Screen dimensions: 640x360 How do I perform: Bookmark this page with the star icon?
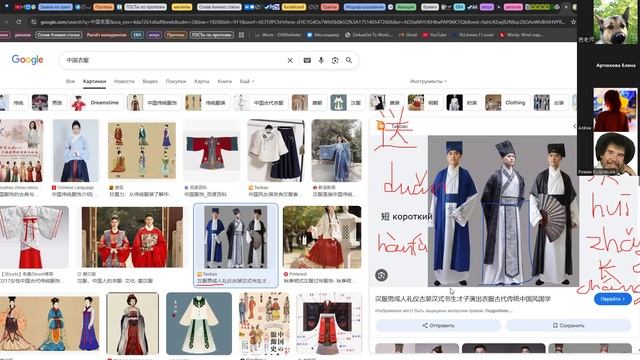coord(573,22)
